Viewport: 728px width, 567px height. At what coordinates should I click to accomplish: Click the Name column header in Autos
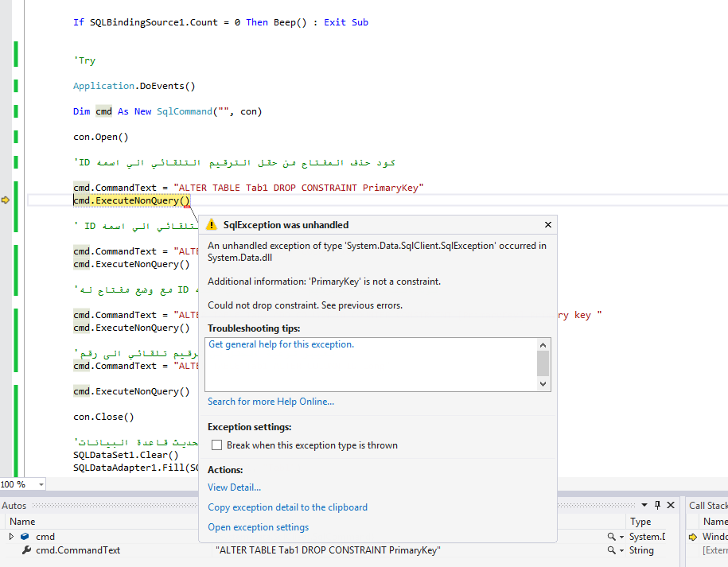click(22, 522)
